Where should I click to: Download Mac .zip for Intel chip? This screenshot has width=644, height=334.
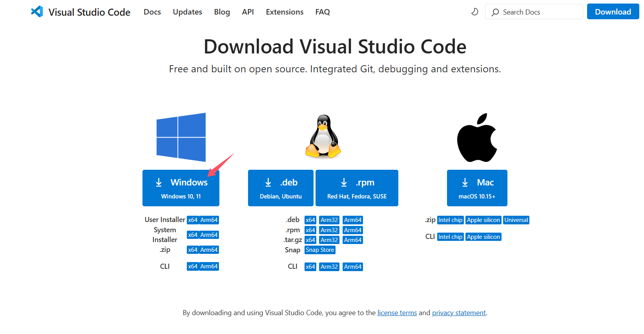click(x=451, y=220)
